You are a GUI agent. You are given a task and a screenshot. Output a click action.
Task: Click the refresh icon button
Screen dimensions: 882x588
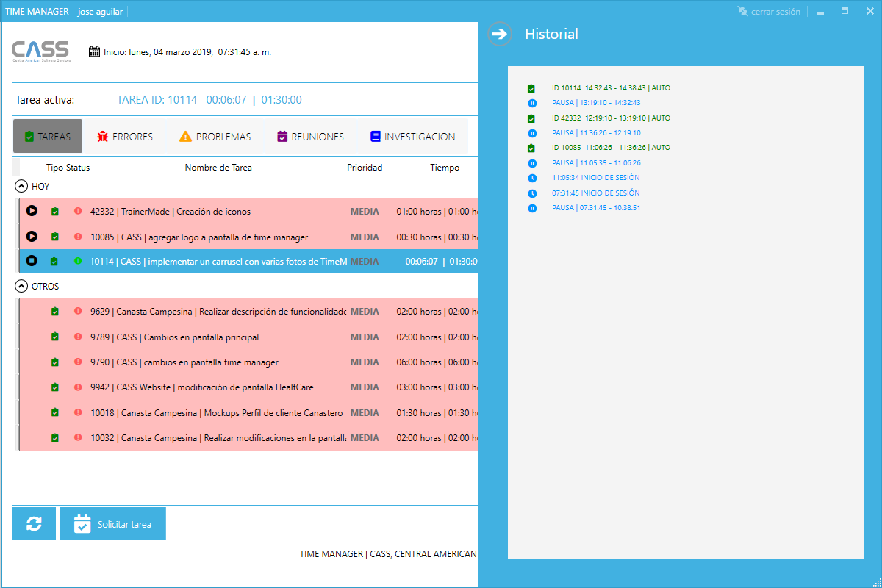34,524
